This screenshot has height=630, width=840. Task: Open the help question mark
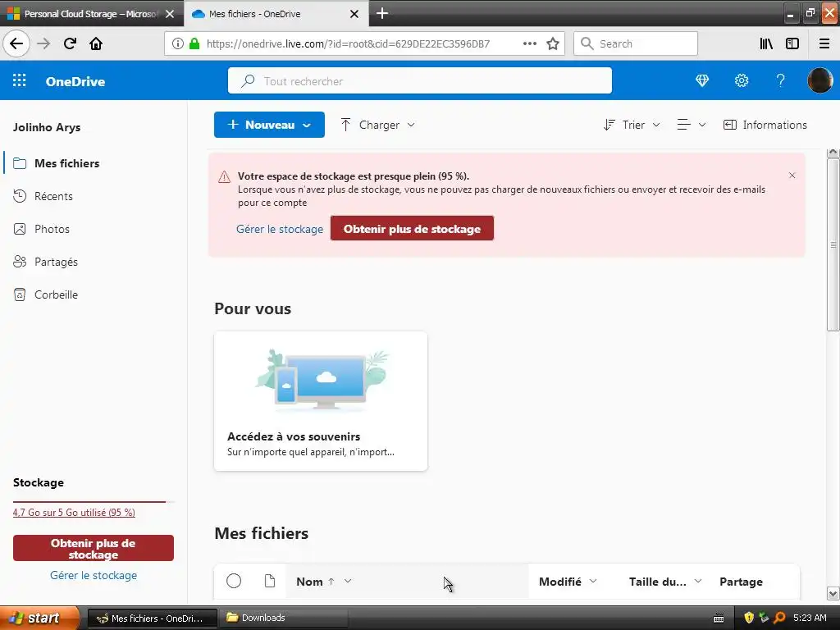(781, 80)
